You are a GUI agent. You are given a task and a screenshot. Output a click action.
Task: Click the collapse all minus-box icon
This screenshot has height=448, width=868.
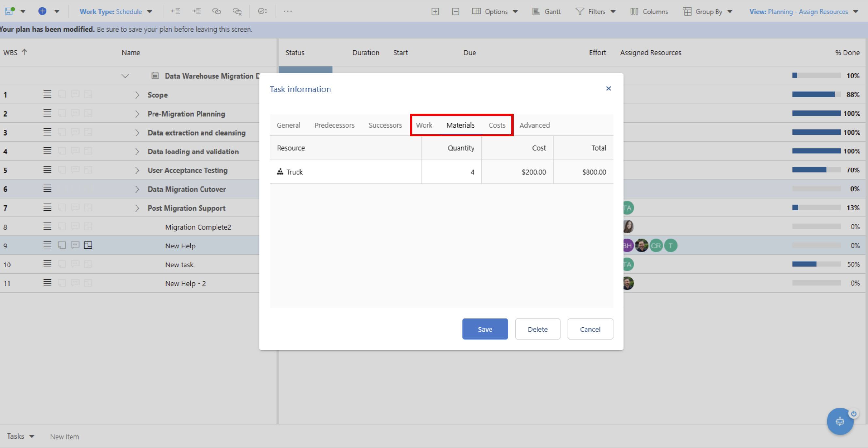coord(456,11)
